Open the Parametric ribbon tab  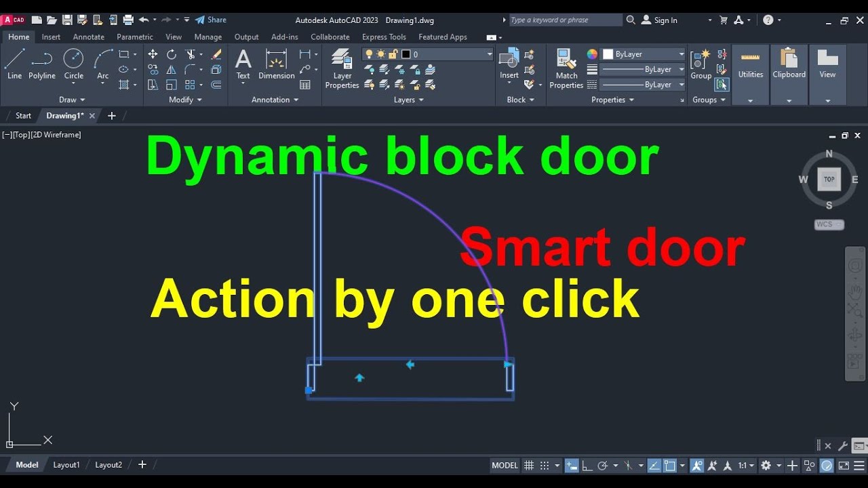pos(135,37)
